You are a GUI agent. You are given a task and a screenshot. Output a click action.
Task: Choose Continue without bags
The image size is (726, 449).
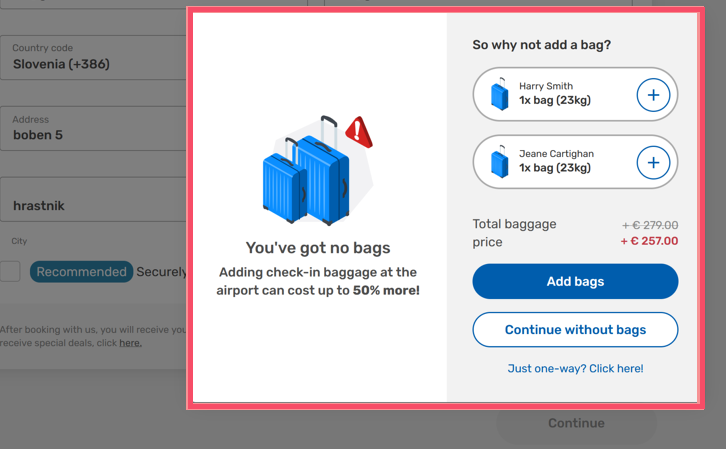click(x=575, y=330)
